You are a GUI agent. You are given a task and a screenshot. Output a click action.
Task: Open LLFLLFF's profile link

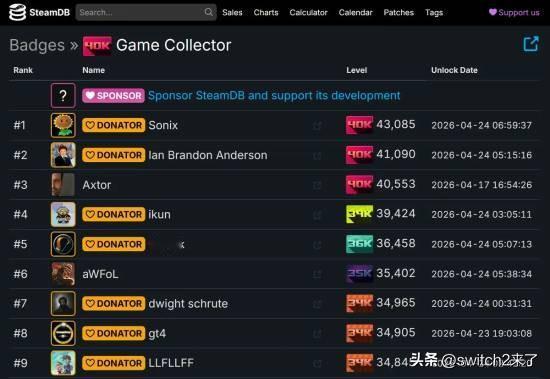pos(171,363)
